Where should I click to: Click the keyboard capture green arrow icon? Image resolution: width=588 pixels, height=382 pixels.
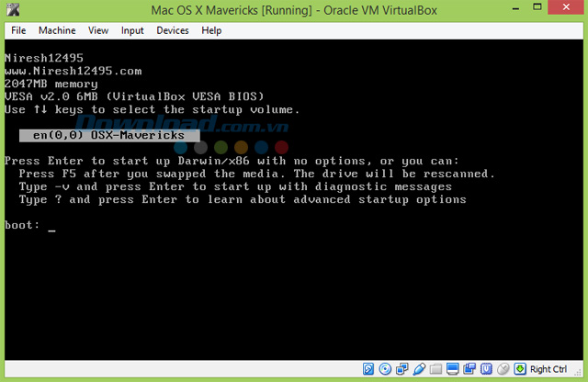pos(520,369)
